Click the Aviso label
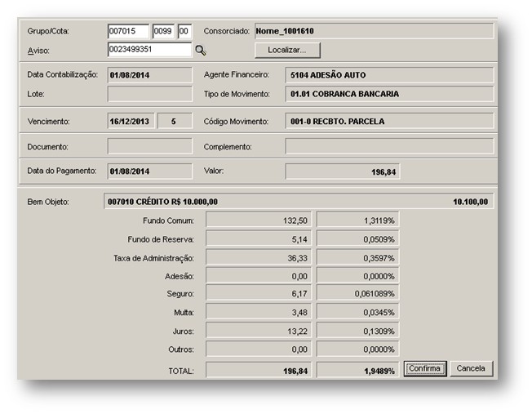The width and height of the screenshot is (532, 414). coord(38,51)
